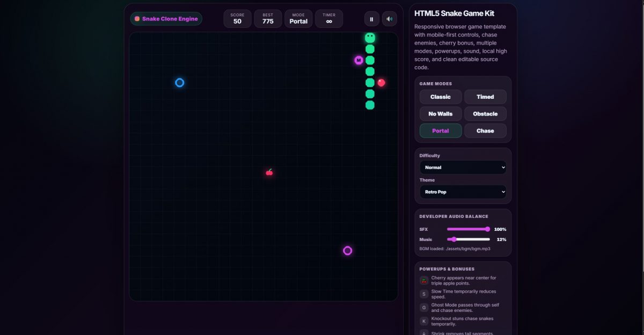Adjust the SFX volume slider
Image resolution: width=644 pixels, height=335 pixels.
pos(469,229)
